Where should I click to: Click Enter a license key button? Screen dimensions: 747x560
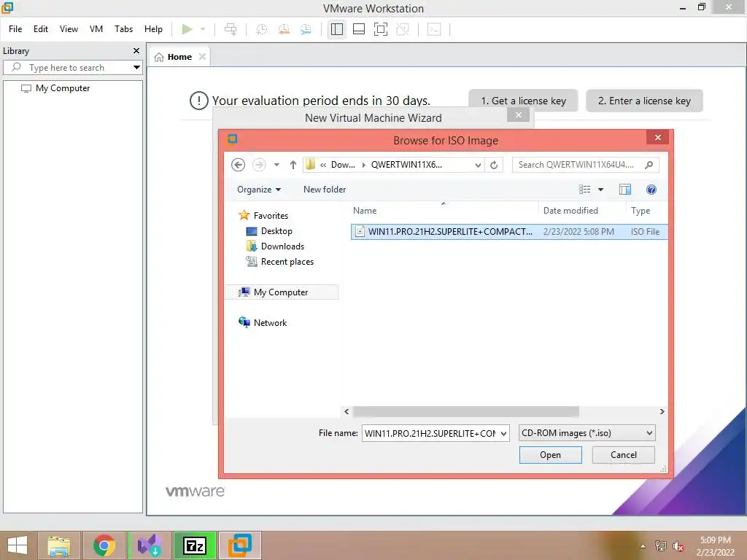coord(644,101)
